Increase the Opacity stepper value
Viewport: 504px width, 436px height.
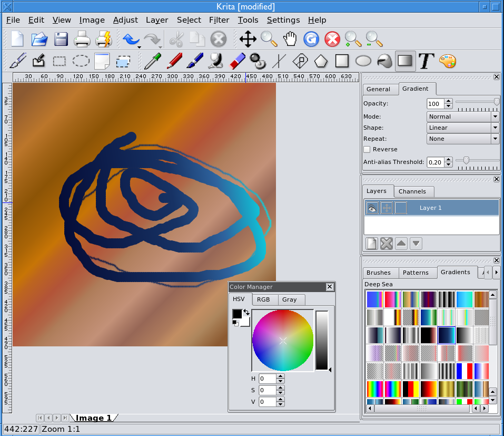pos(448,101)
